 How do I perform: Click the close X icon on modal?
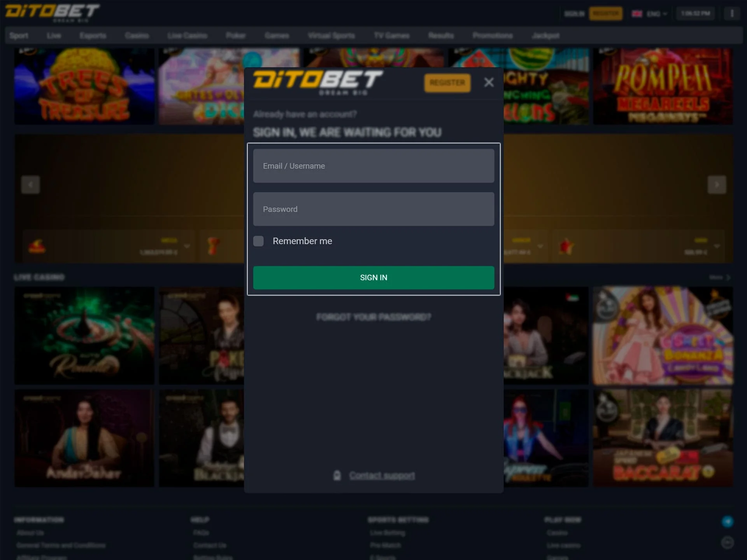coord(489,82)
